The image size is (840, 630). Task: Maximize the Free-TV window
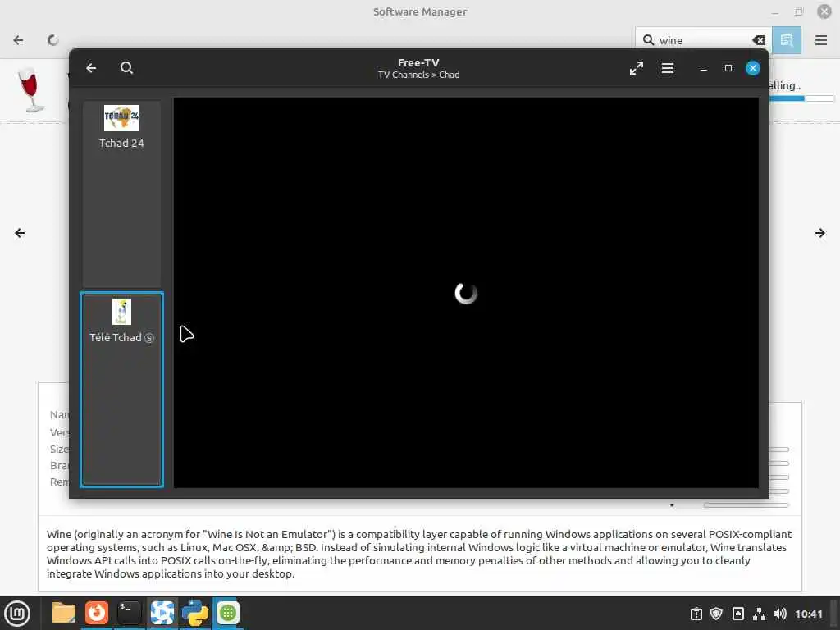728,68
